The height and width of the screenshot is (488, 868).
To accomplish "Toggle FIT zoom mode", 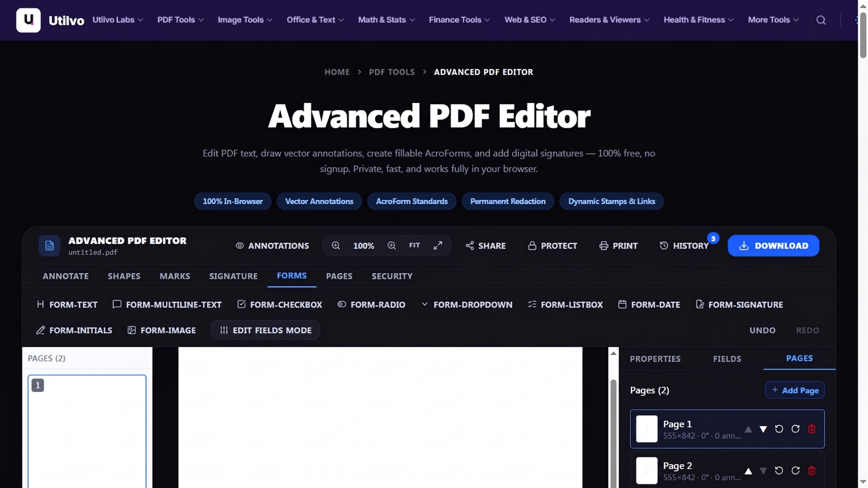I will 415,246.
